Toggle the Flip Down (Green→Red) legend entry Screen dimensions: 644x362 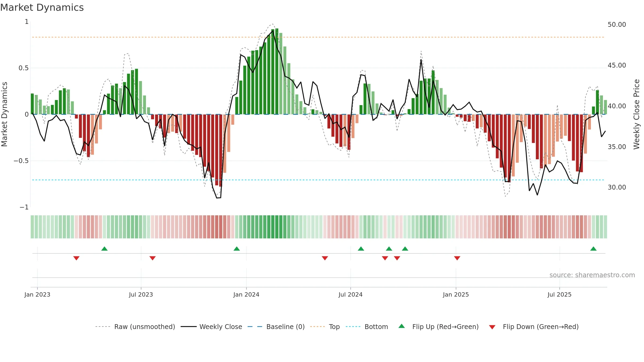534,327
